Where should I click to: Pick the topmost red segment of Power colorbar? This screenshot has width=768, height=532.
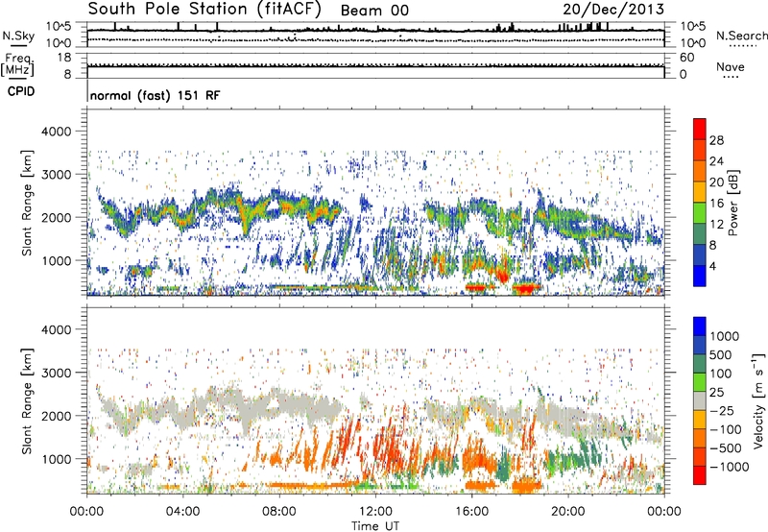(x=700, y=129)
